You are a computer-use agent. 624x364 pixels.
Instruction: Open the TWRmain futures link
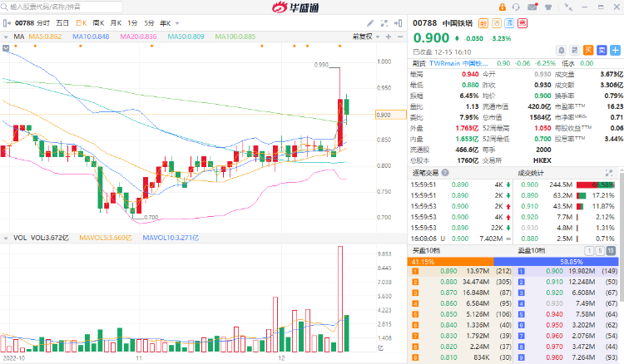[458, 63]
